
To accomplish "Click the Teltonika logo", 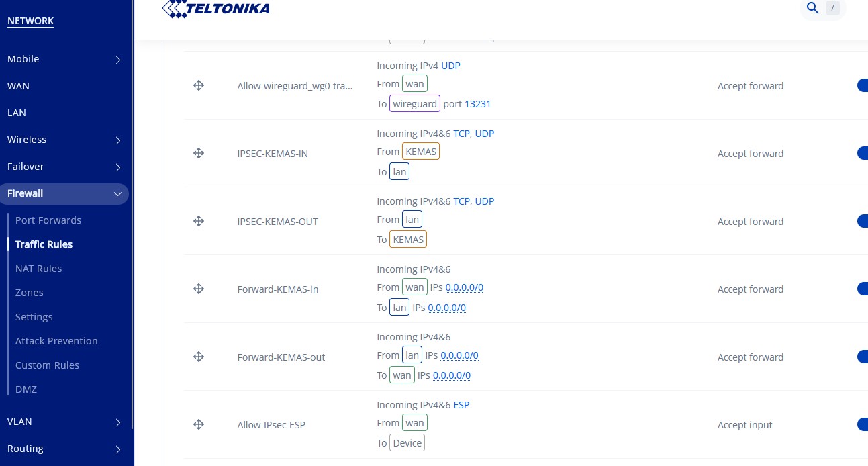I will pos(216,9).
